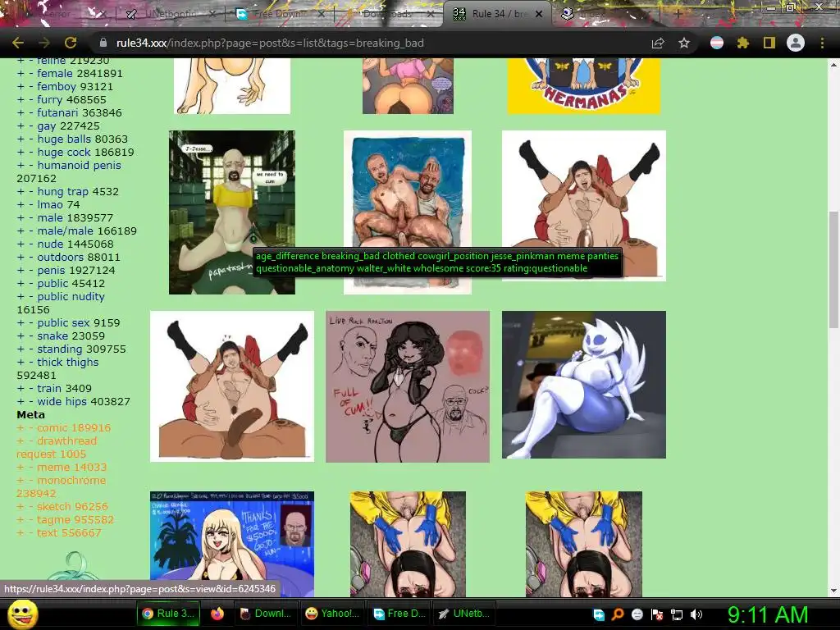This screenshot has height=630, width=840.
Task: Open the Live Rock Reaction sketch thumbnail
Action: pos(408,386)
